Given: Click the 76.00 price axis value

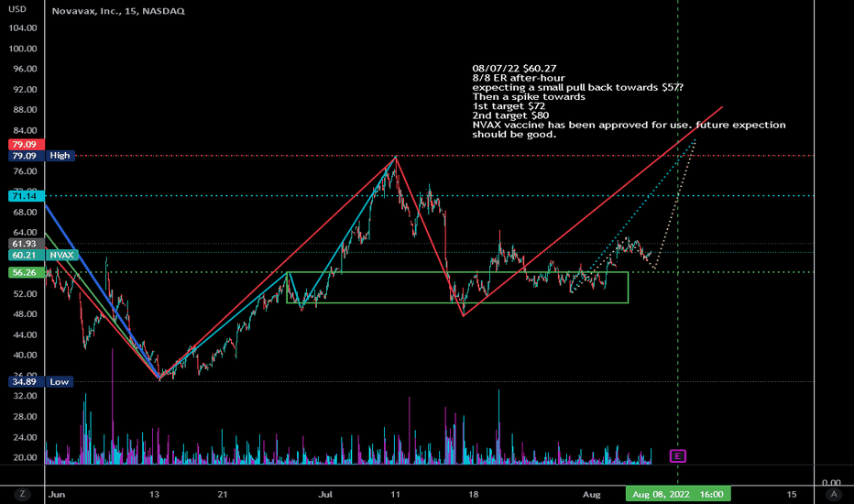Looking at the screenshot, I should coord(25,171).
